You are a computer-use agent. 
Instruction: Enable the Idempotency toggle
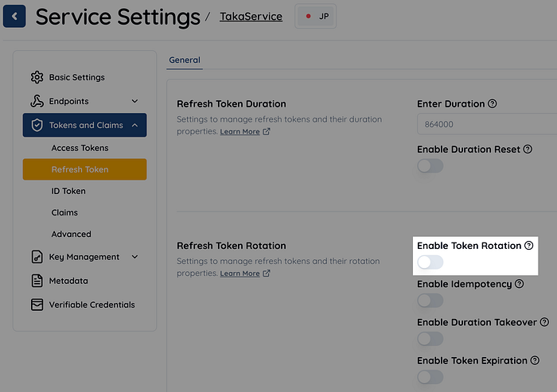[x=430, y=301]
